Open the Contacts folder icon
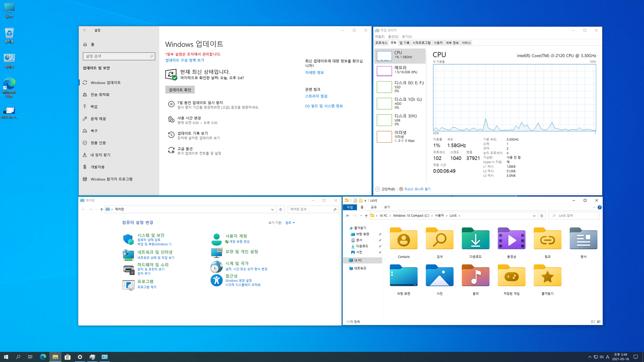This screenshot has width=644, height=362. (404, 238)
